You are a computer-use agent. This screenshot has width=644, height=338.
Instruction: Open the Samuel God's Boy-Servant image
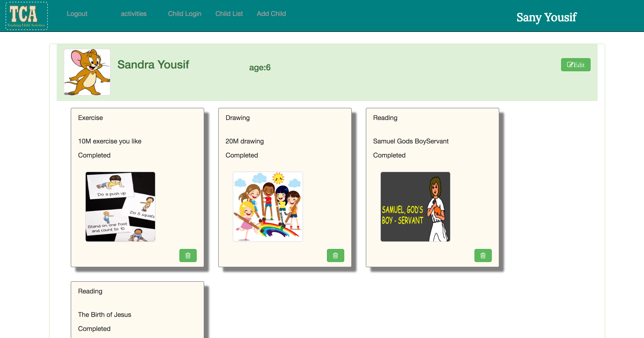(x=415, y=207)
